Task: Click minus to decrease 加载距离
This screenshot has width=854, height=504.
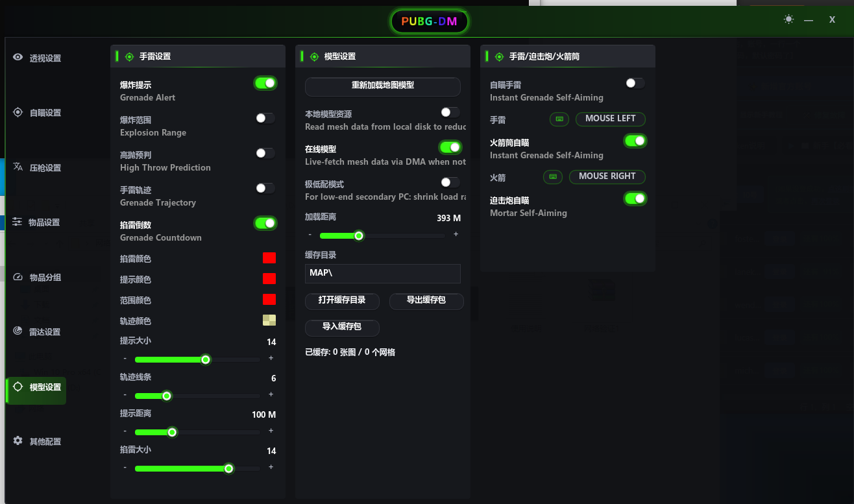Action: coord(310,234)
